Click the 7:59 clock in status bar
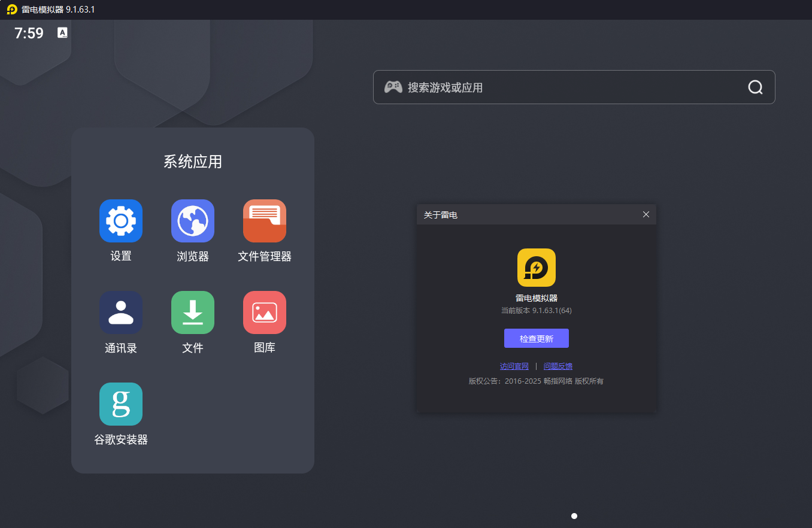This screenshot has height=528, width=812. pyautogui.click(x=29, y=34)
